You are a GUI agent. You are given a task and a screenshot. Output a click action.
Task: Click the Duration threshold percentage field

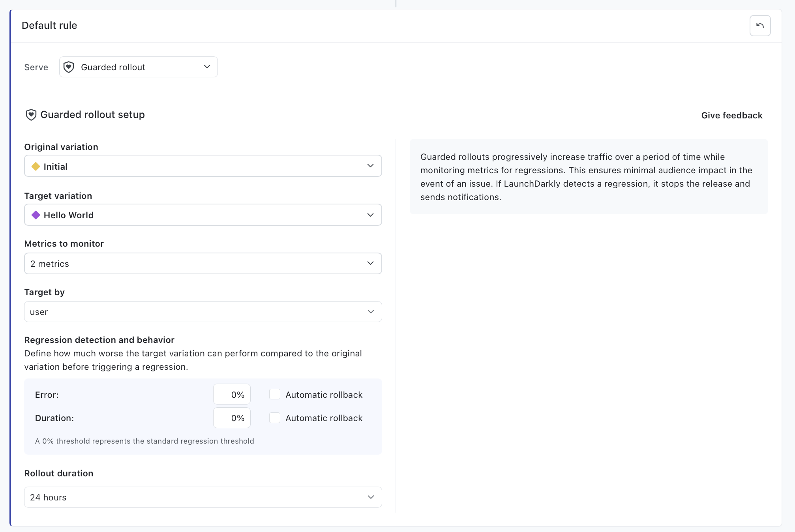(x=232, y=418)
